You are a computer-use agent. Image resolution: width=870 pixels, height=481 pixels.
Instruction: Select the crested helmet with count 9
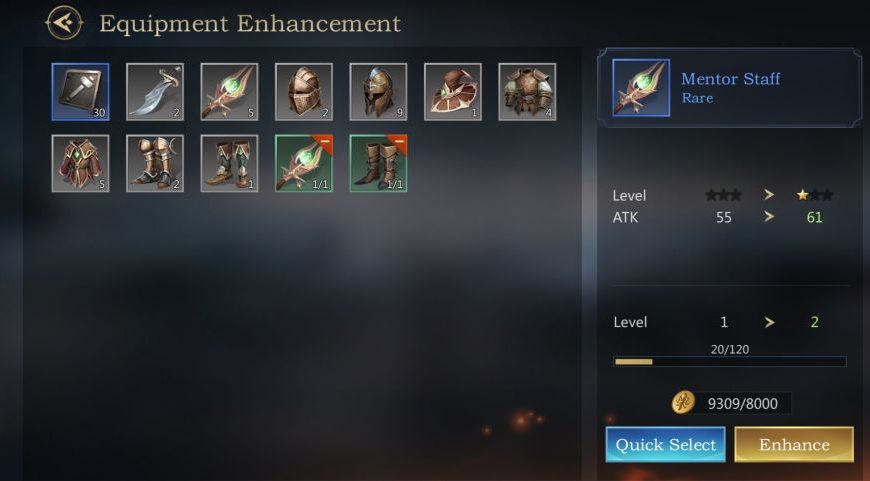[378, 92]
